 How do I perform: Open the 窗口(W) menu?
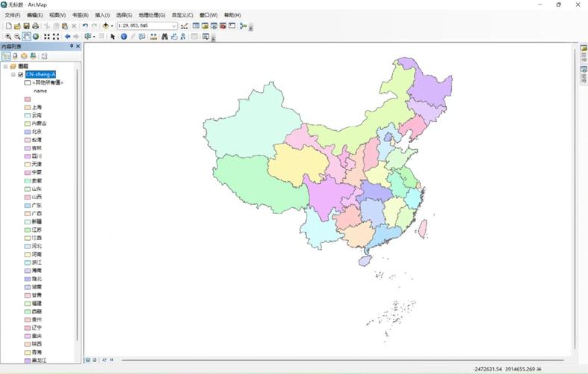(x=208, y=15)
